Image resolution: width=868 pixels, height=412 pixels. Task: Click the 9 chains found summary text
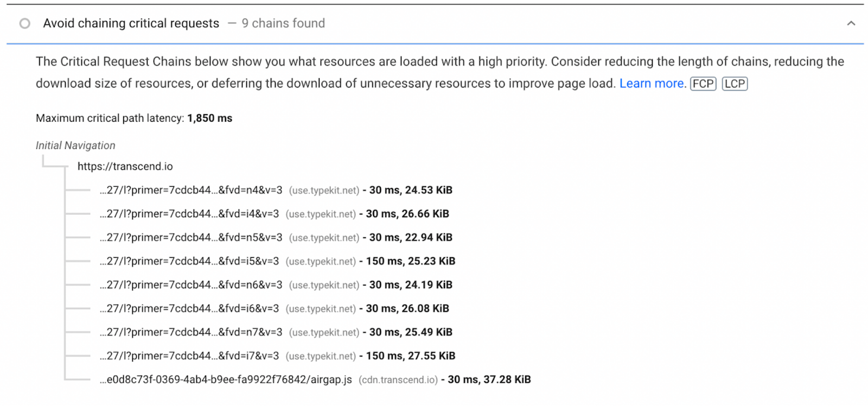[283, 23]
